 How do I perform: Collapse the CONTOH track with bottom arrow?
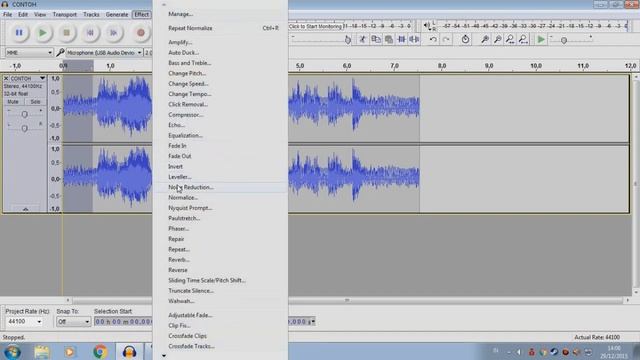tap(25, 209)
